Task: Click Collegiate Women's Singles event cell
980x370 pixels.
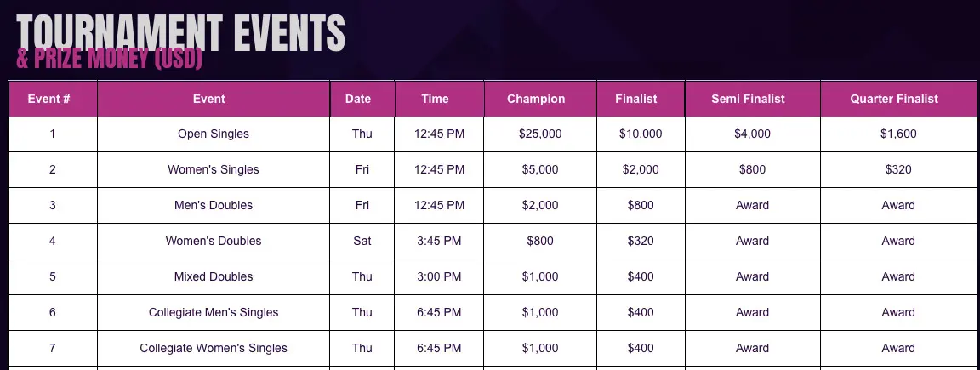Action: point(214,349)
